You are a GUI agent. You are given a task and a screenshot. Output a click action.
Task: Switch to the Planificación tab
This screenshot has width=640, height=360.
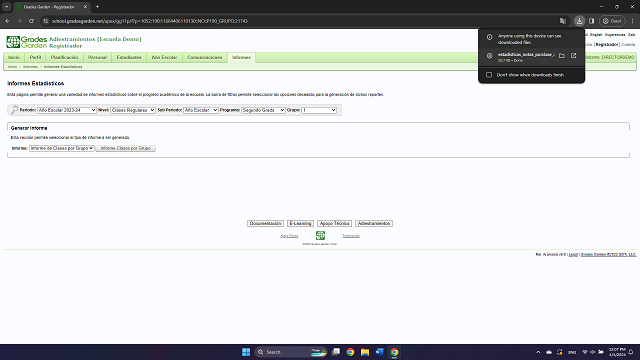click(64, 58)
